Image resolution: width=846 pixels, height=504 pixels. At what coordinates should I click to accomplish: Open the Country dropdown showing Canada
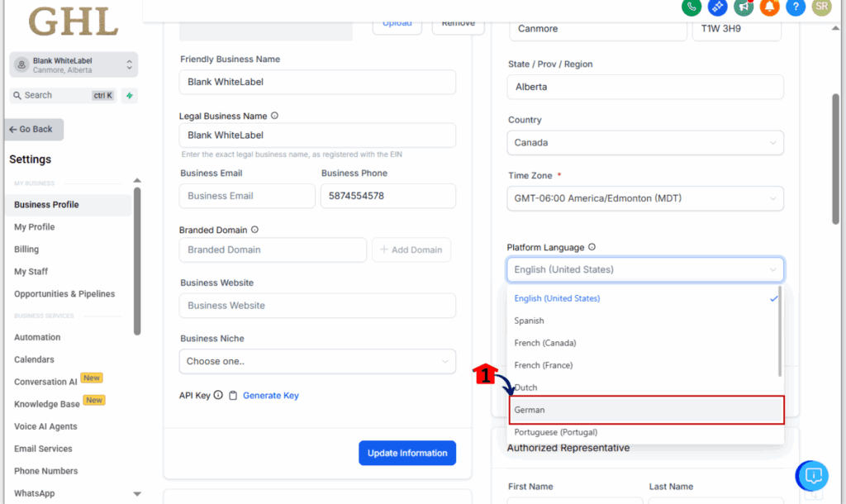[645, 142]
